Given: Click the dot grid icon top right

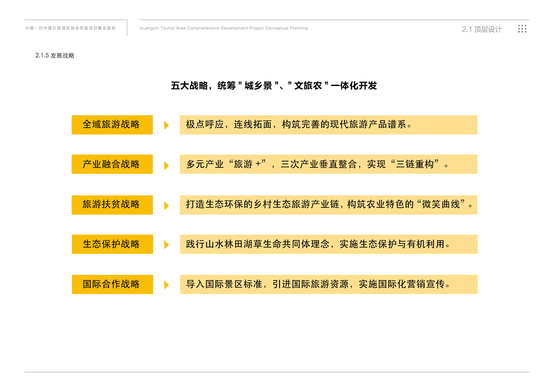Looking at the screenshot, I should (x=522, y=29).
